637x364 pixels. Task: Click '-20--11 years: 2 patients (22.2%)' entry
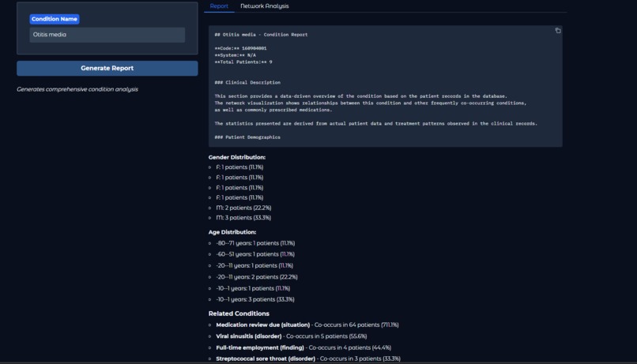click(x=257, y=277)
